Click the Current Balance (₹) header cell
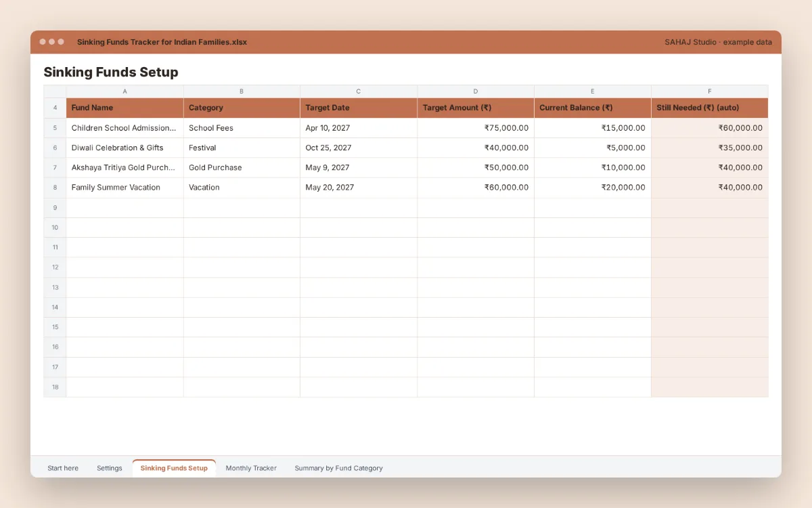This screenshot has width=812, height=508. point(593,108)
